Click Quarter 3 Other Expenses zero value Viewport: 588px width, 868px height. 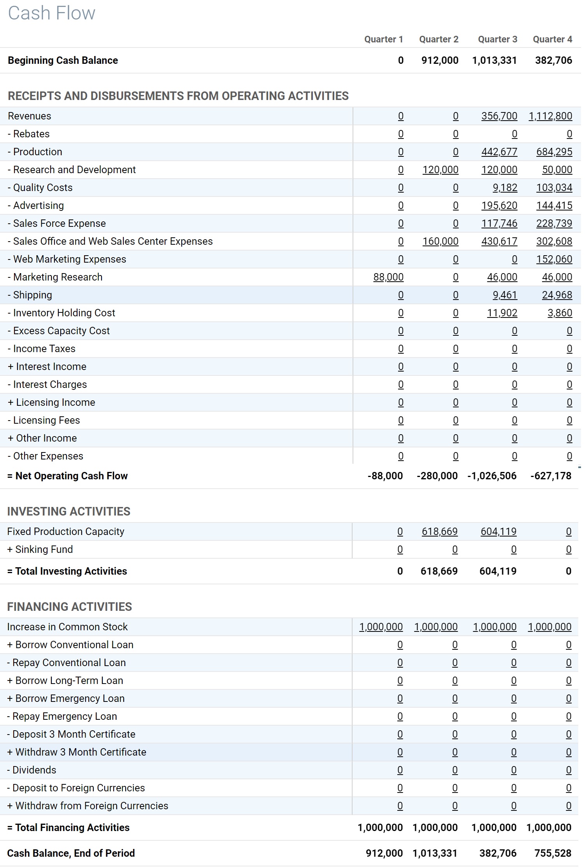coord(514,456)
